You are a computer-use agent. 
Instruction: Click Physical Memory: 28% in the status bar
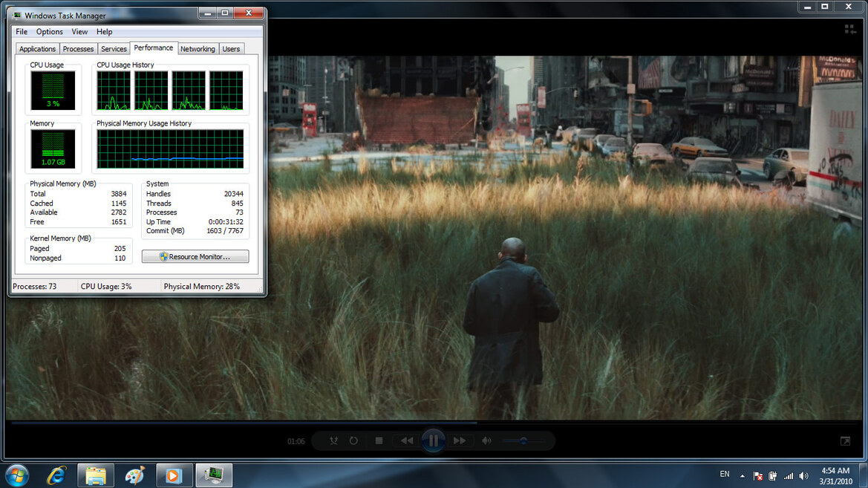tap(201, 287)
